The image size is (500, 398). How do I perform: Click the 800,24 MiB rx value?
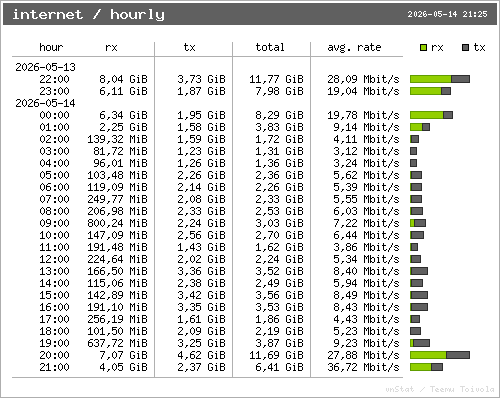[x=117, y=223]
